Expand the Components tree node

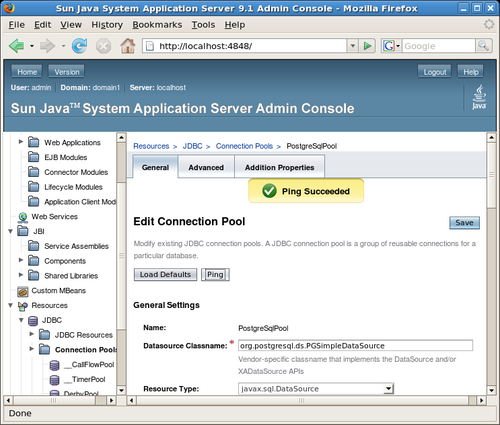coord(21,260)
